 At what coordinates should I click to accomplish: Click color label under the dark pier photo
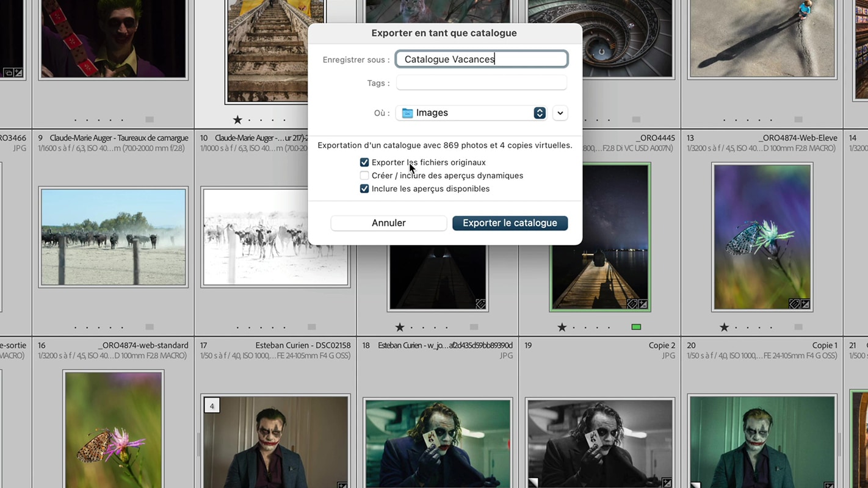click(x=474, y=327)
